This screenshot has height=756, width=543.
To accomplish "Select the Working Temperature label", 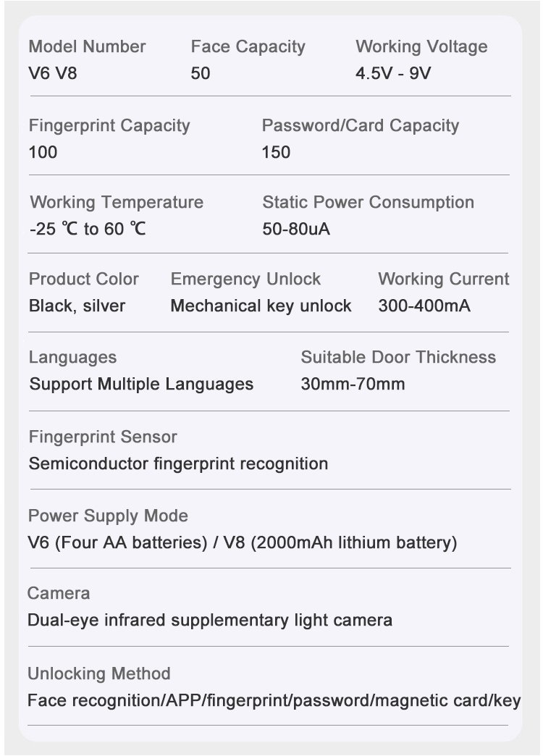I will (117, 203).
